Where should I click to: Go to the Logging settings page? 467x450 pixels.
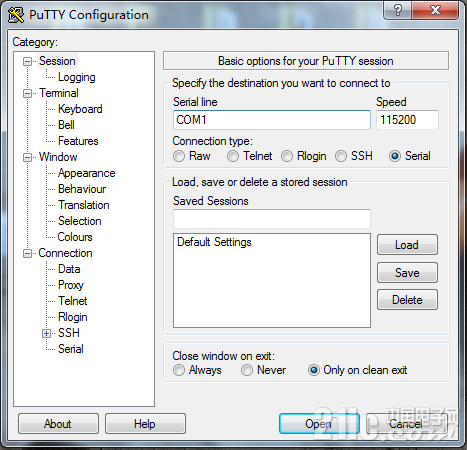tap(77, 77)
